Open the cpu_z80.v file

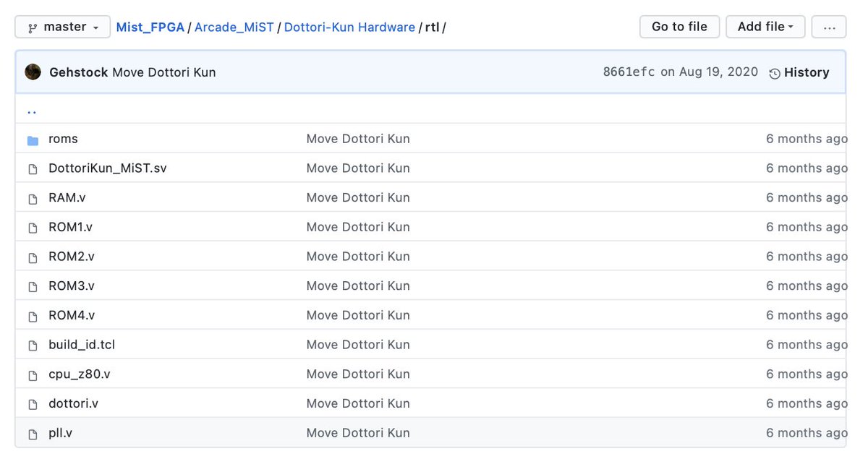pyautogui.click(x=80, y=374)
